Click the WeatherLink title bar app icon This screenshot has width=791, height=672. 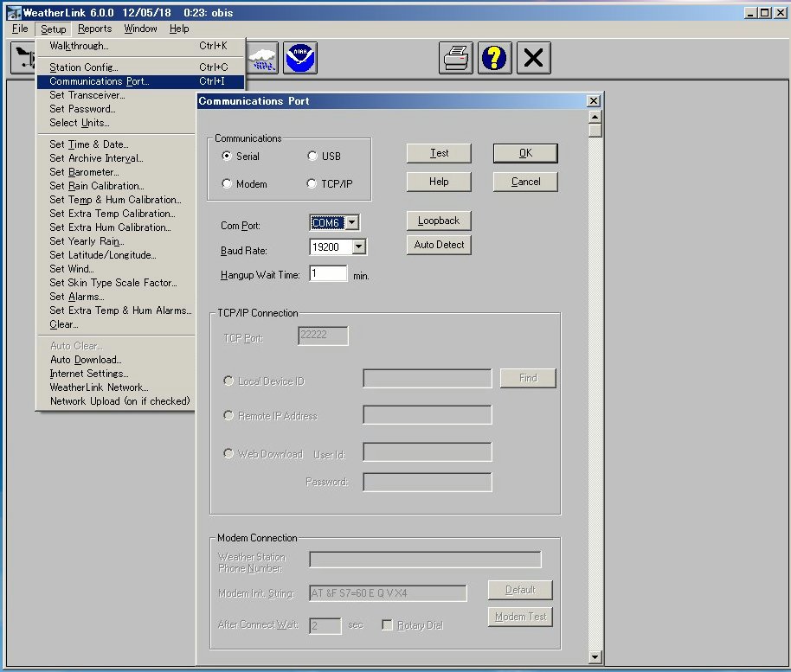click(14, 13)
